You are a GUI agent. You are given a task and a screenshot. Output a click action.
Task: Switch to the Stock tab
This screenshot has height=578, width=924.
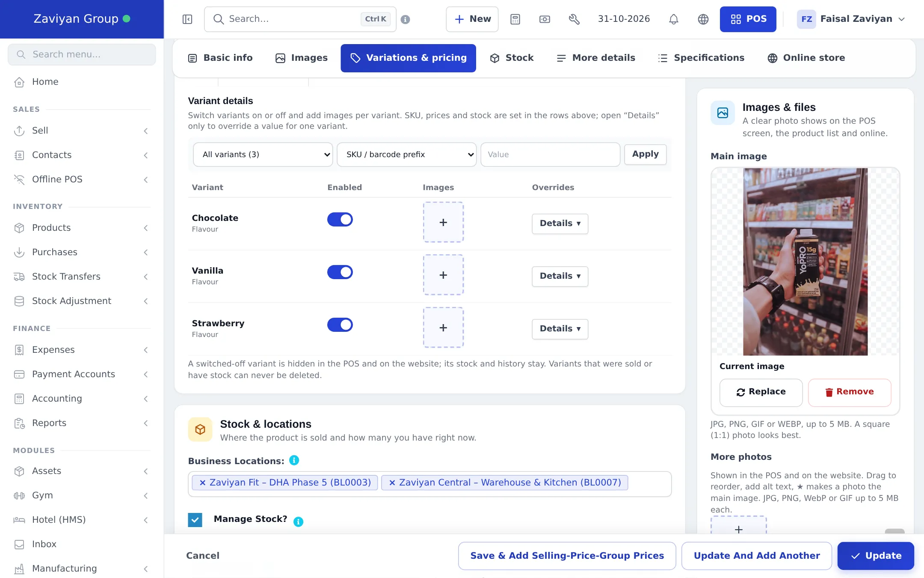pyautogui.click(x=512, y=58)
